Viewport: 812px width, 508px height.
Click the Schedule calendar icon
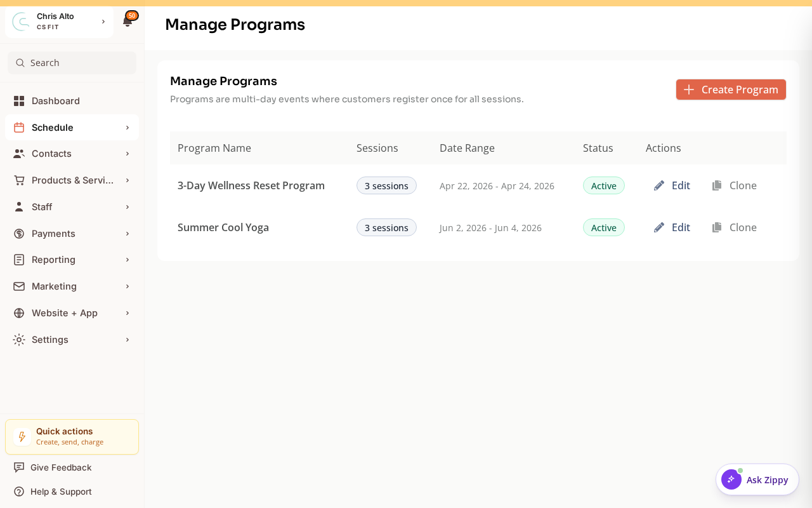coord(19,128)
